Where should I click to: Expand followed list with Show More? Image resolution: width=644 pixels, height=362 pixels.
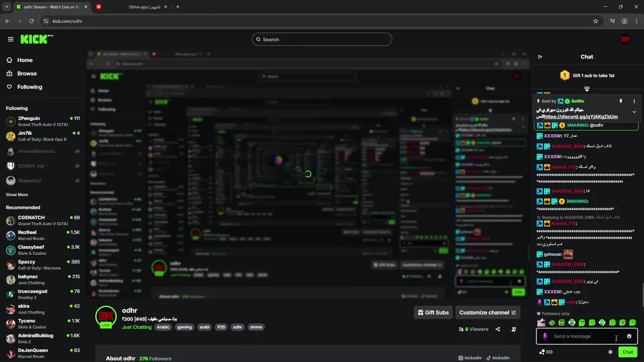17,195
